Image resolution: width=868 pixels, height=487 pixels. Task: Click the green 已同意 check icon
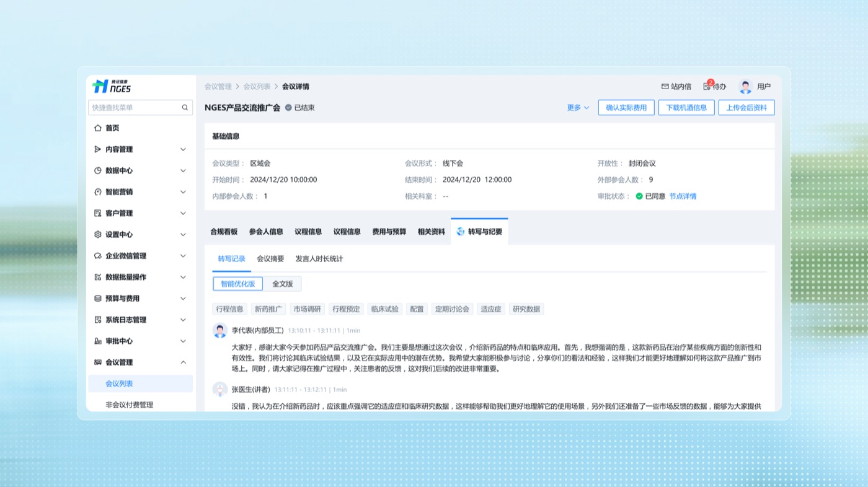(x=639, y=196)
